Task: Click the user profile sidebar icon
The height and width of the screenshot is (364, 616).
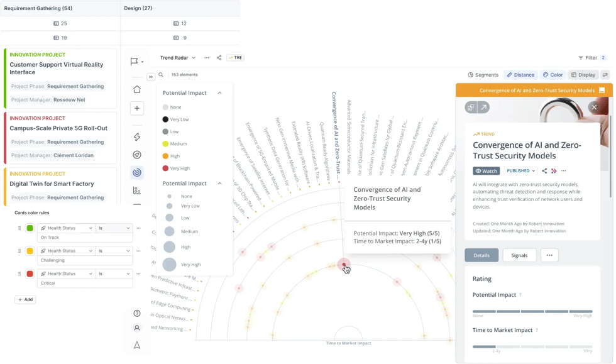Action: [136, 328]
